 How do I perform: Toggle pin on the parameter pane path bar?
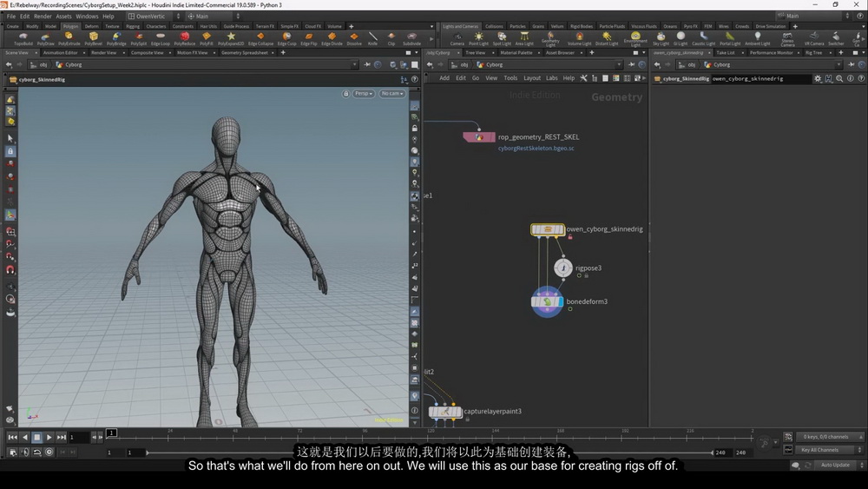[852, 65]
